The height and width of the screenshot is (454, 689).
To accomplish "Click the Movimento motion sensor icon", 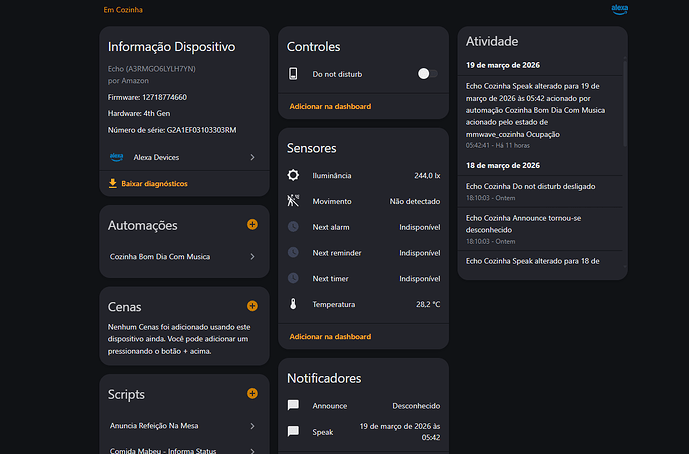I will tap(293, 201).
